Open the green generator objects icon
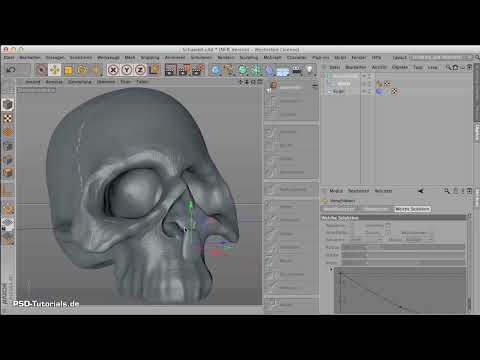Screen dimensions: 480x360 point(243,70)
